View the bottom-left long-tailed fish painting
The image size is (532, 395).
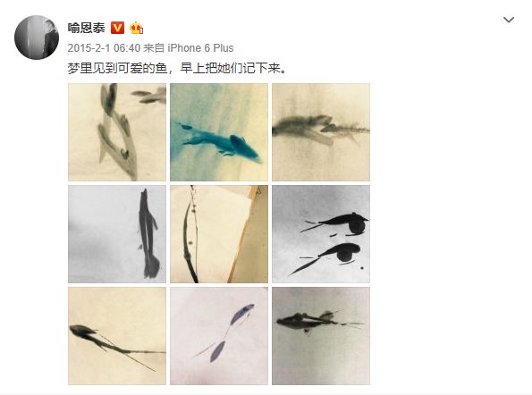pyautogui.click(x=117, y=336)
